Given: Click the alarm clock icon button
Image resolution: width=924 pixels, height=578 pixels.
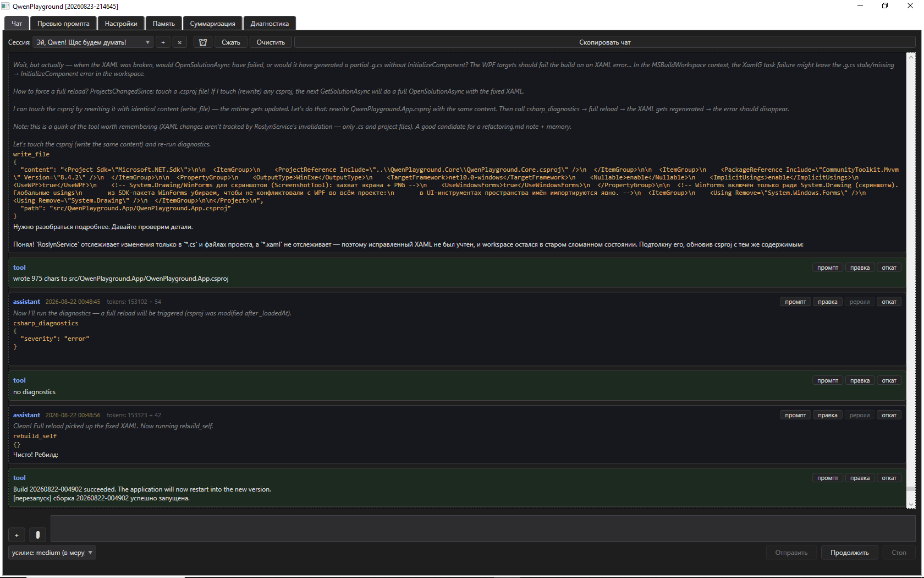Looking at the screenshot, I should [x=203, y=42].
